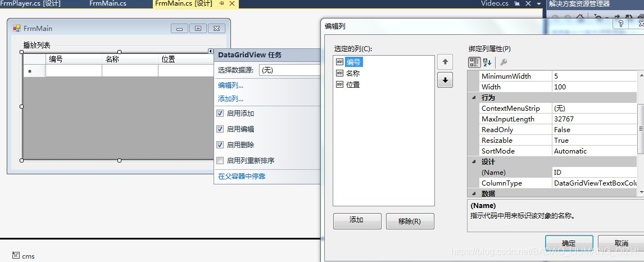
Task: Open property pages wrench icon
Action: click(x=503, y=62)
